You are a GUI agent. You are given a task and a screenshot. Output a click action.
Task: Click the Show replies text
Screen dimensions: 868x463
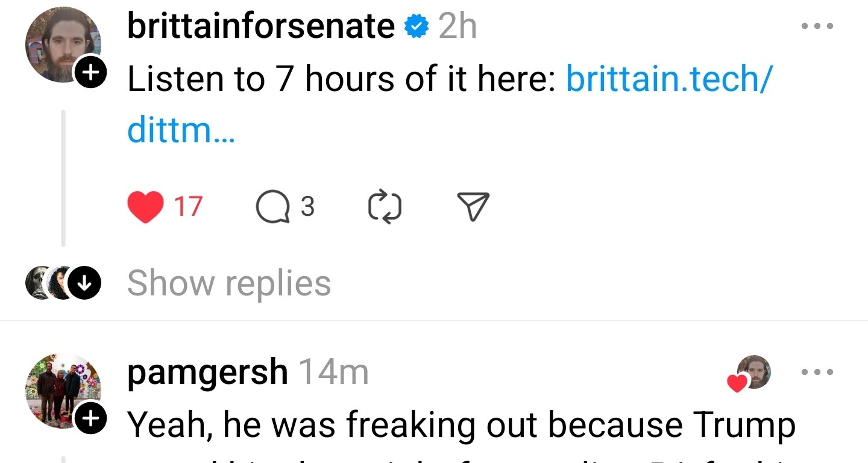229,283
